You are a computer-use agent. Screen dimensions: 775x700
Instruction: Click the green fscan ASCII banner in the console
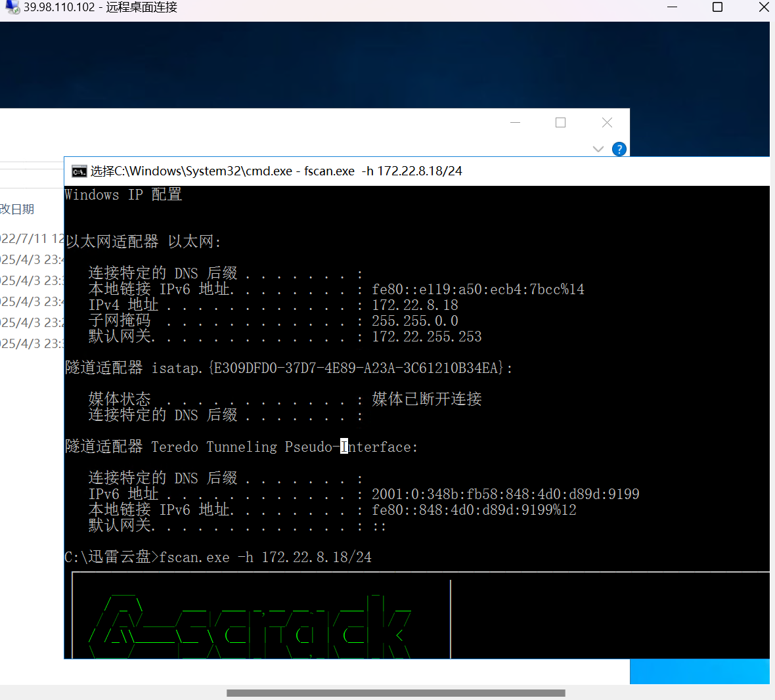pyautogui.click(x=250, y=621)
